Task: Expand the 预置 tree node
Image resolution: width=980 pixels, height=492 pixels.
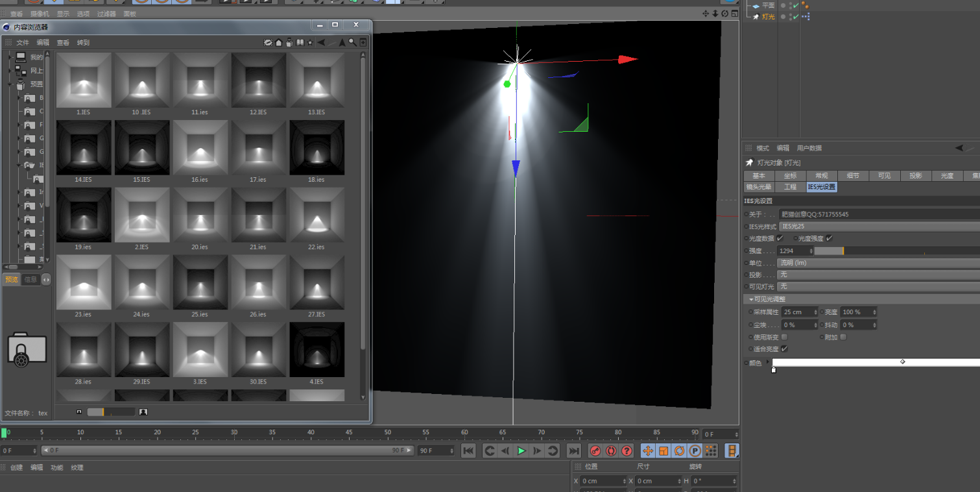Action: pyautogui.click(x=10, y=84)
